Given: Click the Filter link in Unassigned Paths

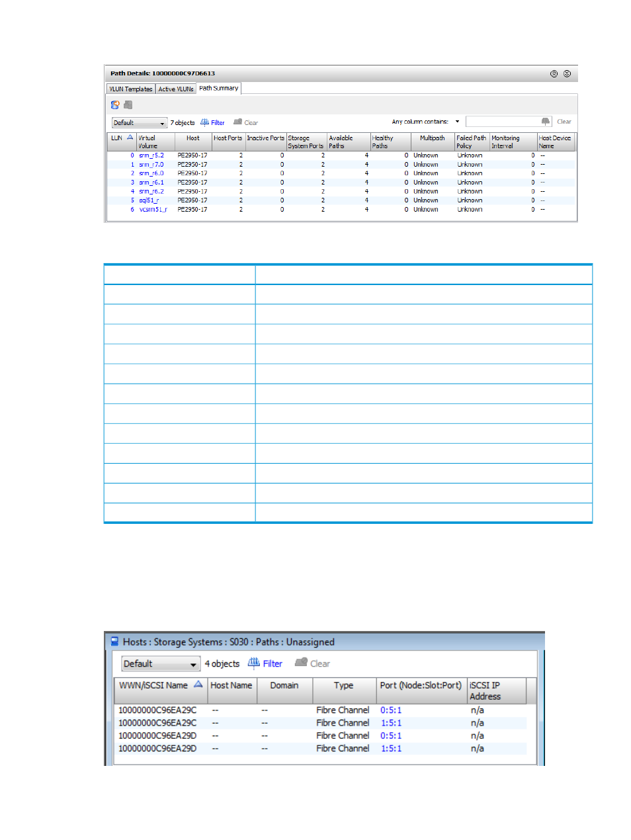Looking at the screenshot, I should click(273, 663).
